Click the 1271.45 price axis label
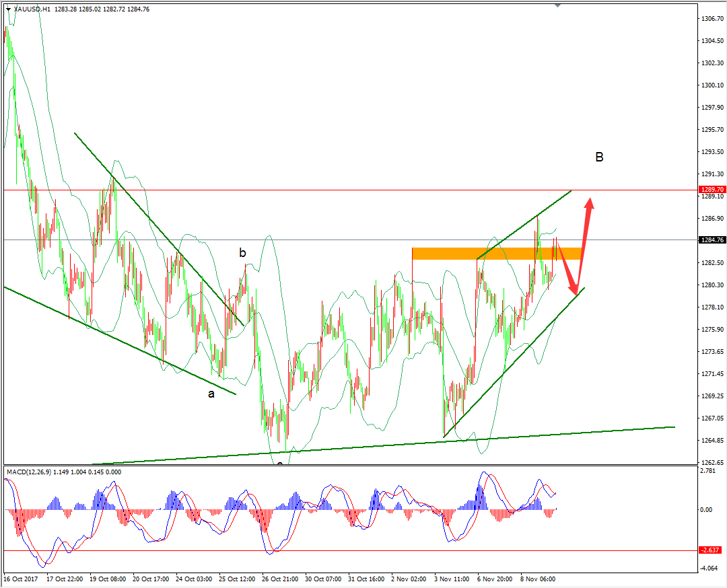 [x=713, y=374]
